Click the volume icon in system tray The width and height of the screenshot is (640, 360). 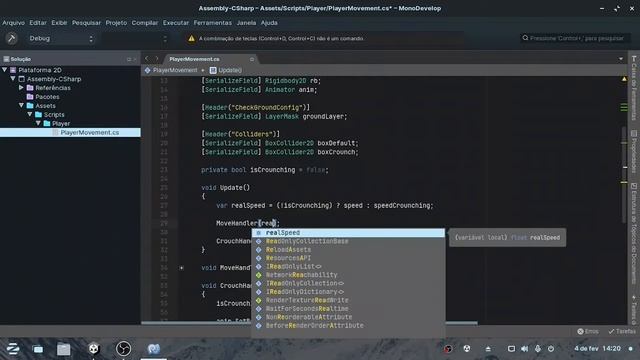524,349
